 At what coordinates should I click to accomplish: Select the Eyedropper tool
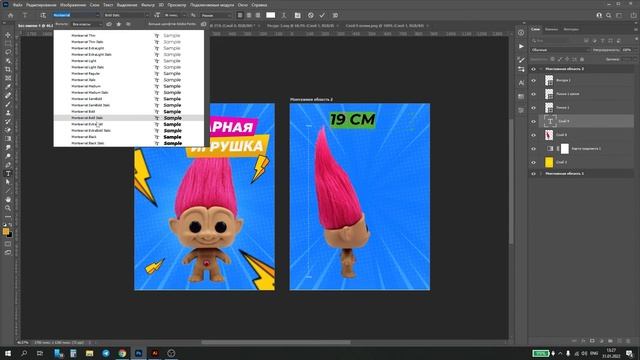click(x=8, y=87)
